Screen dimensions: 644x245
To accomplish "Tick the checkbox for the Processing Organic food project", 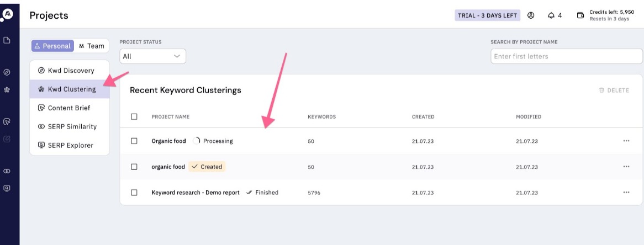I will [x=134, y=141].
